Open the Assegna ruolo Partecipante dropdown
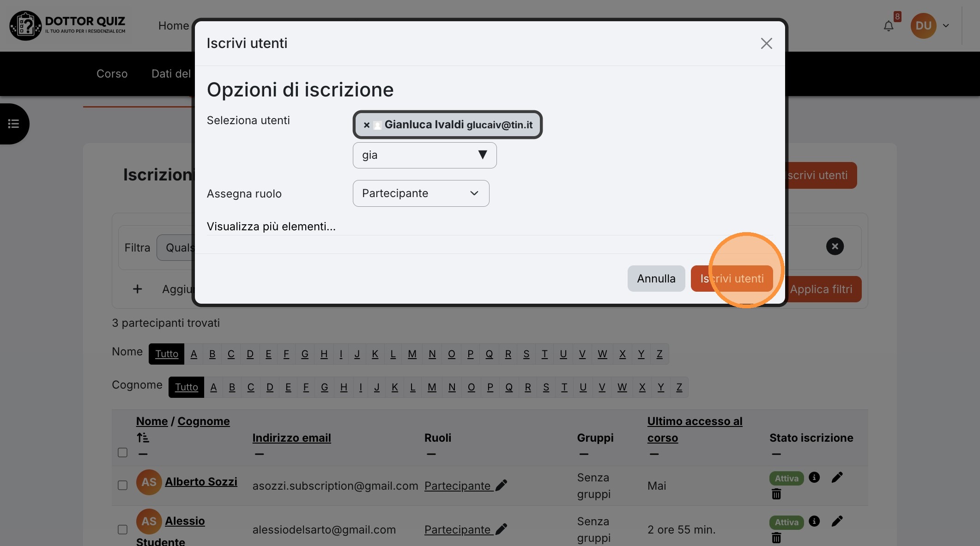This screenshot has height=546, width=980. point(421,193)
